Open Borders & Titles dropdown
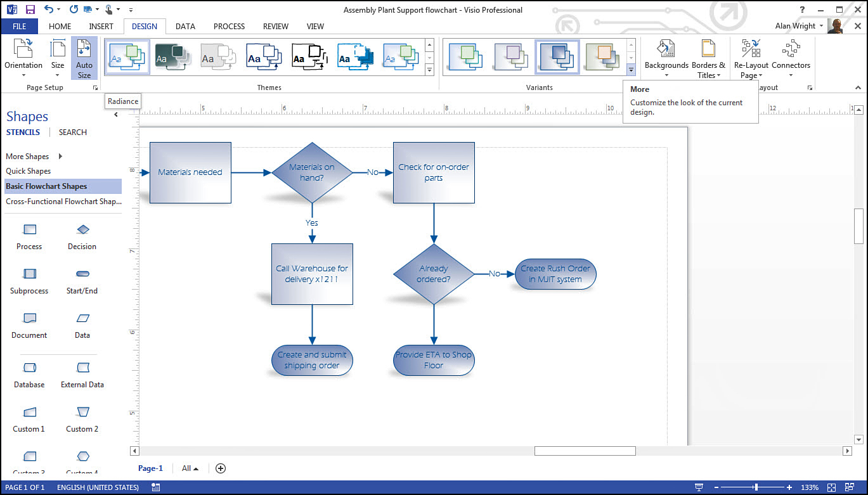This screenshot has height=495, width=868. point(708,59)
